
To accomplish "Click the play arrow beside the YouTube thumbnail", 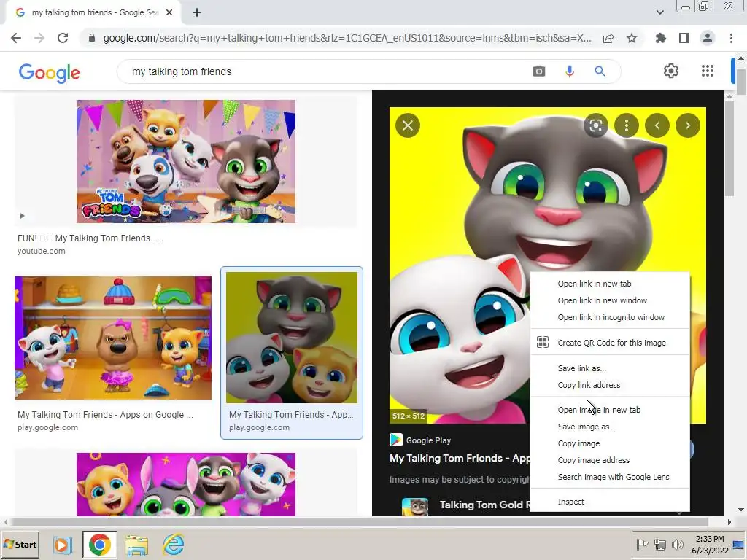I will coord(22,216).
